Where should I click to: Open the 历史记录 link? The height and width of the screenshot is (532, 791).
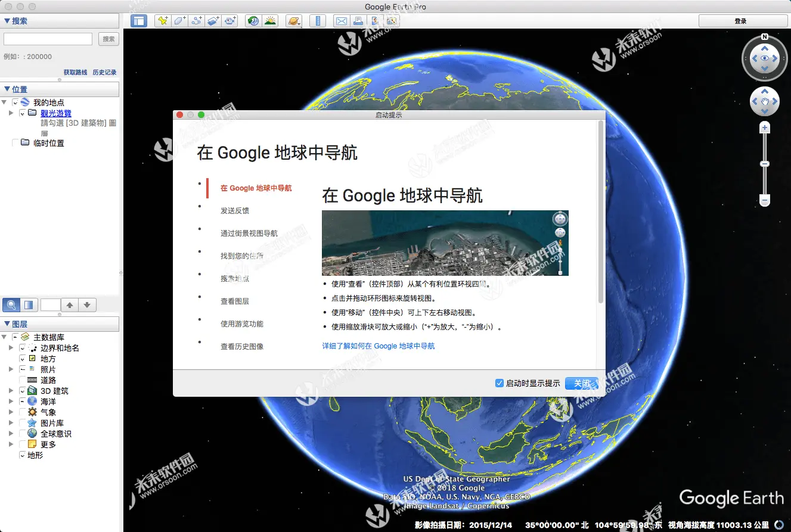pos(104,72)
